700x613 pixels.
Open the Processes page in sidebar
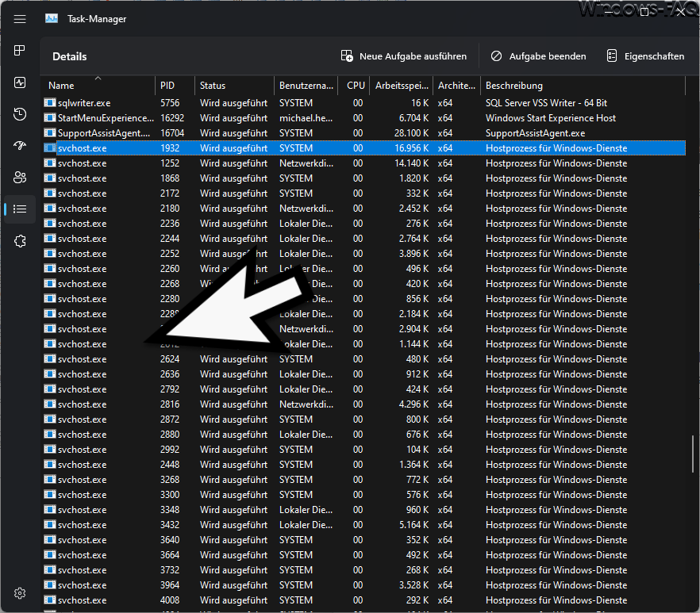click(x=20, y=51)
